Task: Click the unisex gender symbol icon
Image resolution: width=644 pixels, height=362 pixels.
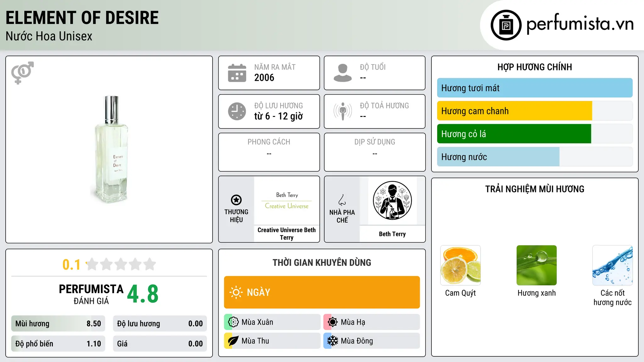Action: 22,73
